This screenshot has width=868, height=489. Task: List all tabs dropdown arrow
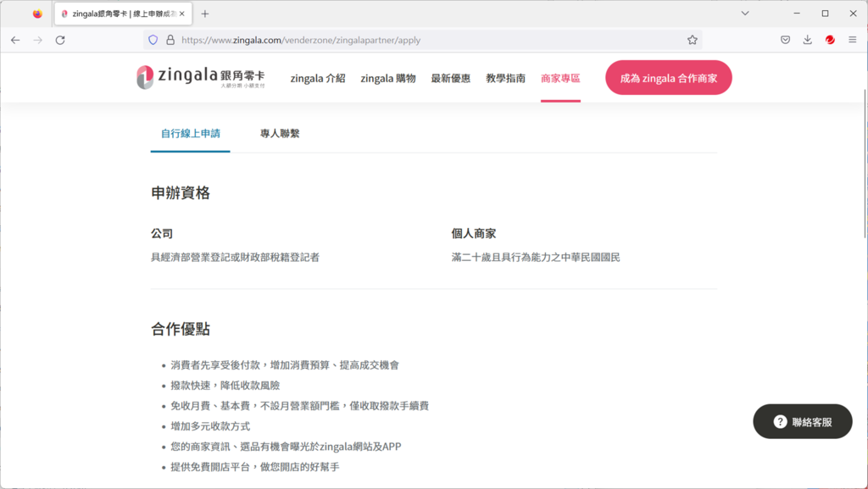[x=745, y=14]
